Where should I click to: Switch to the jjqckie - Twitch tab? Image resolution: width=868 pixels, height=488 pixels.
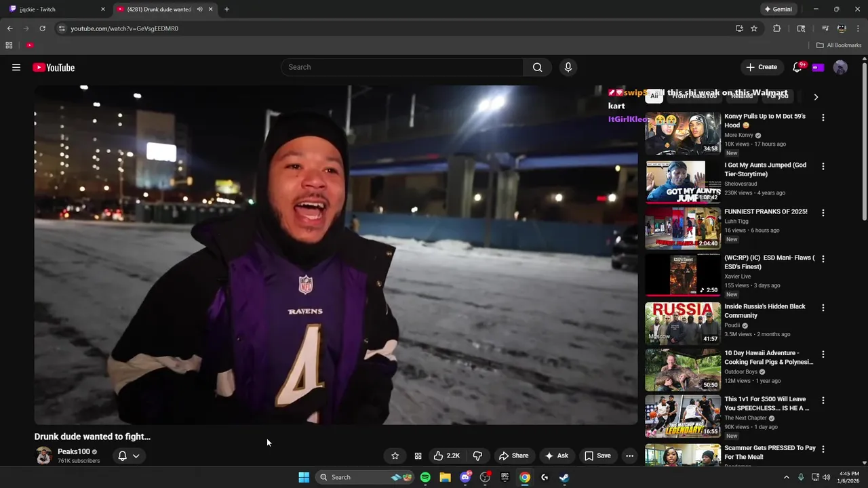click(56, 9)
